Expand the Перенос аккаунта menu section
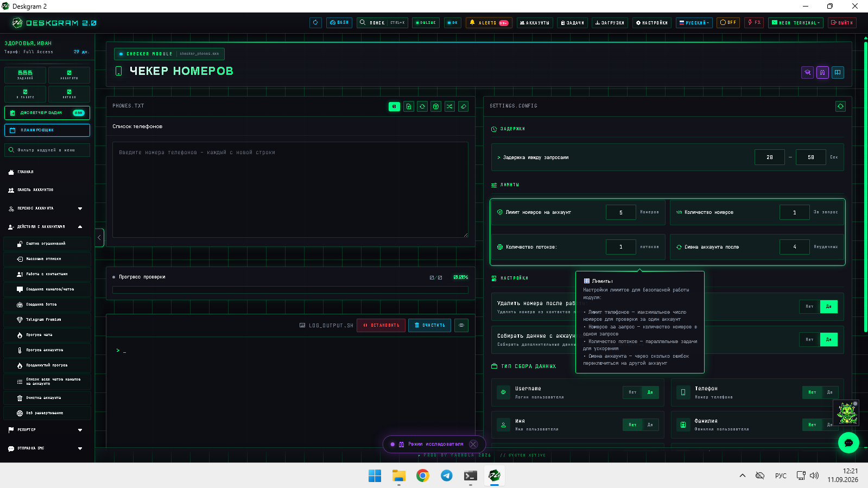Image resolution: width=868 pixels, height=488 pixels. 46,208
